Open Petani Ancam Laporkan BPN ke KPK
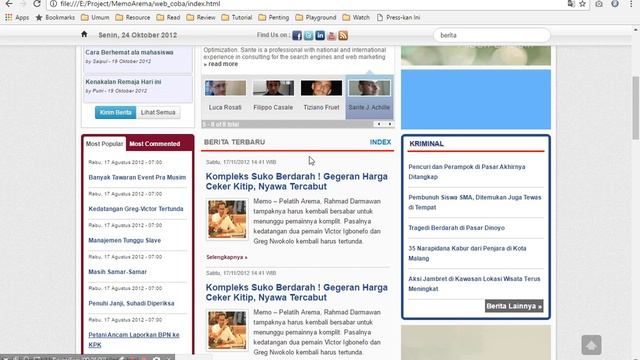Viewport: 640px width, 360px height. [134, 340]
